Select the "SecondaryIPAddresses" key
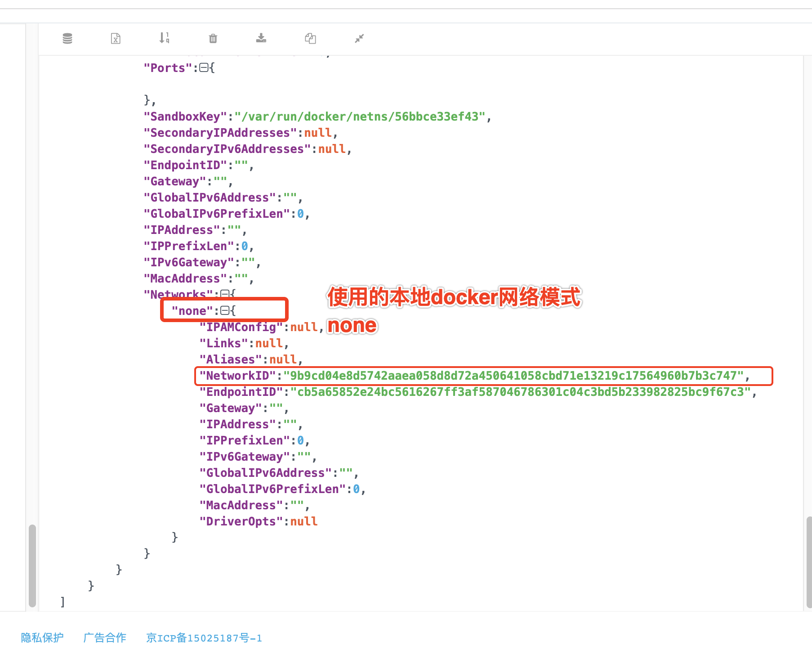 (x=220, y=133)
